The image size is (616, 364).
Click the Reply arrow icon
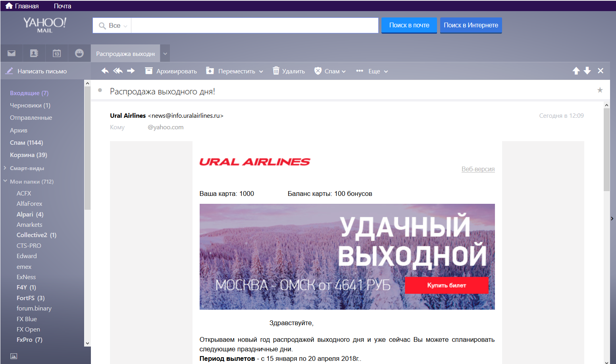105,71
